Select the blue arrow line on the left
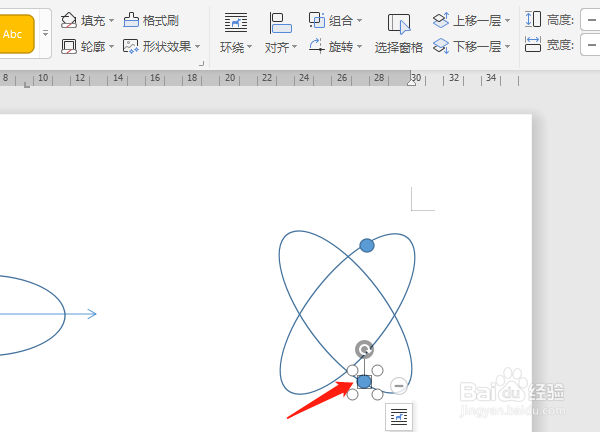The image size is (600, 432). 48,314
